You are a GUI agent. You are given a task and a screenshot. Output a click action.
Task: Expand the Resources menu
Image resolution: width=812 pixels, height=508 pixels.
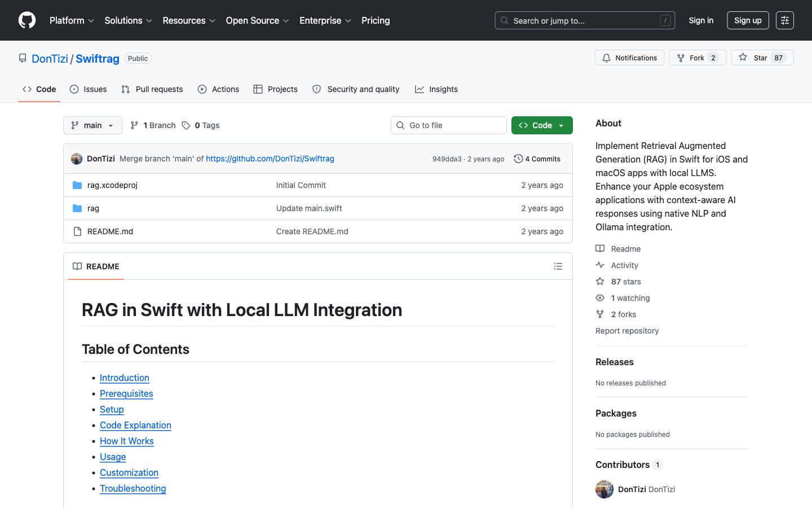click(189, 20)
